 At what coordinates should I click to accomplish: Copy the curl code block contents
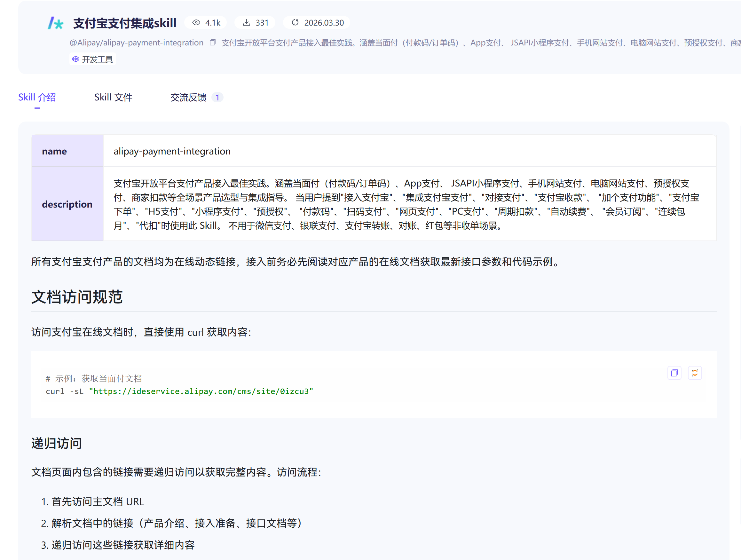click(x=674, y=373)
